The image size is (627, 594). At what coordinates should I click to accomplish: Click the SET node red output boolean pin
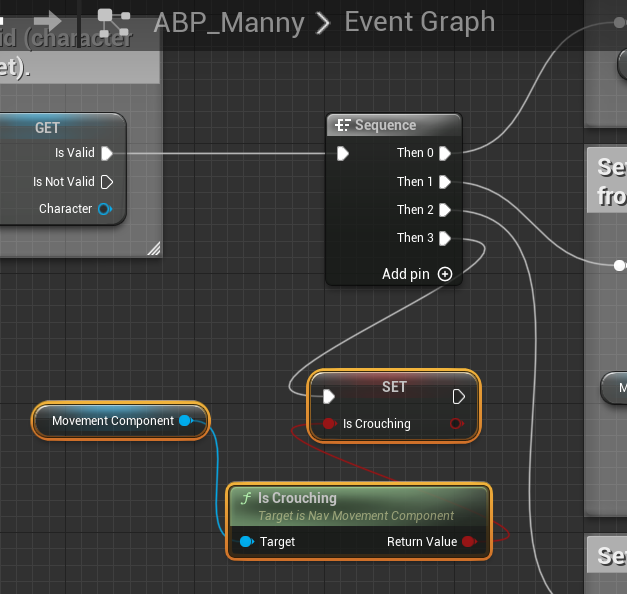click(456, 424)
